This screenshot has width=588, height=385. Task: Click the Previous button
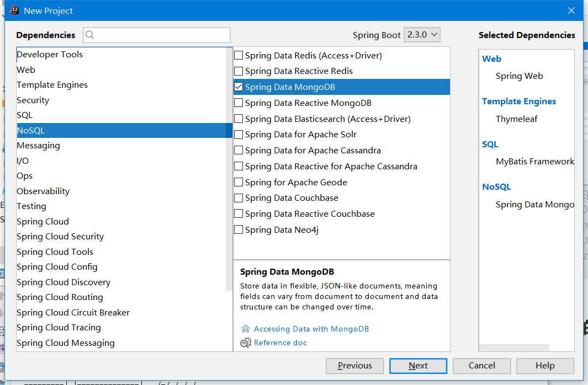355,366
